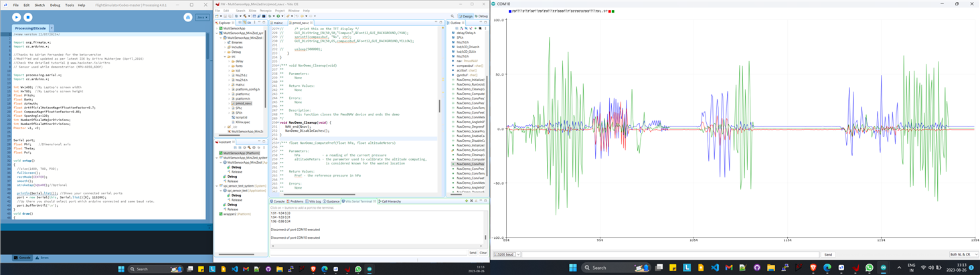
Task: Click Send button in COM10 plotter
Action: point(828,254)
